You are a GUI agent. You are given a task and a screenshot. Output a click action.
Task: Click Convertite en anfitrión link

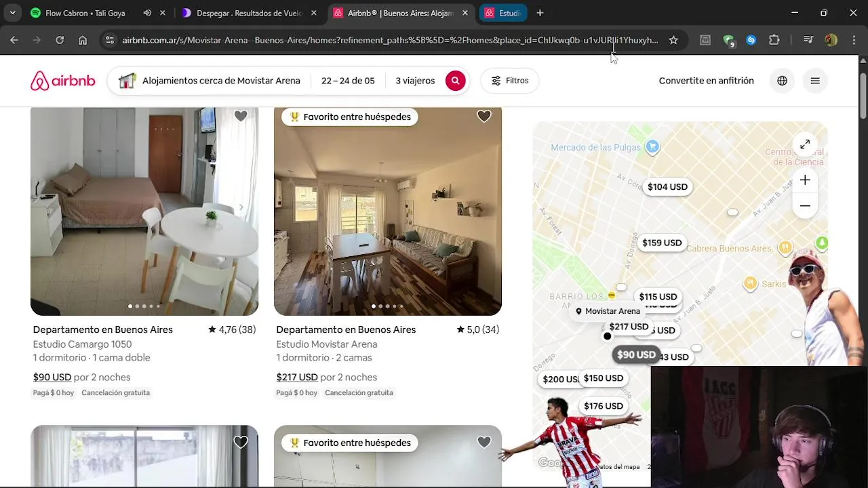coord(706,81)
